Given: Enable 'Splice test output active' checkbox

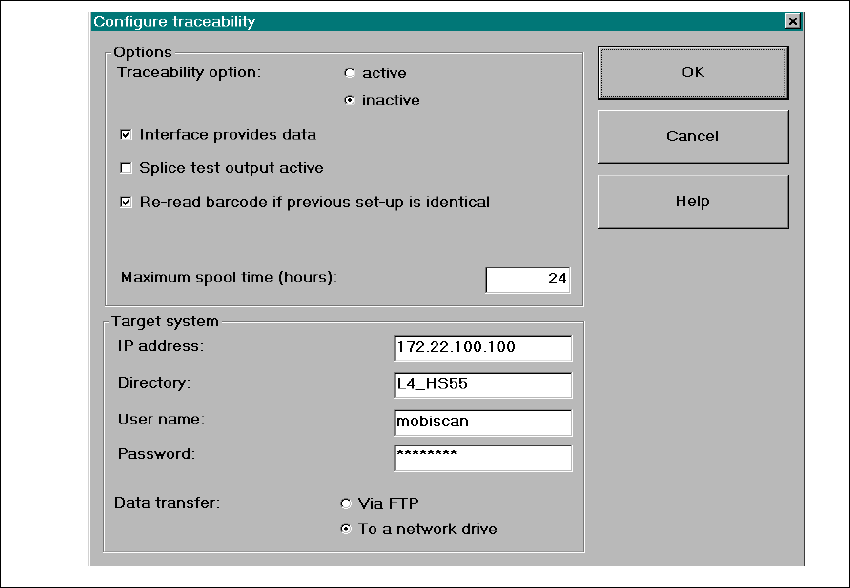Looking at the screenshot, I should click(x=126, y=168).
